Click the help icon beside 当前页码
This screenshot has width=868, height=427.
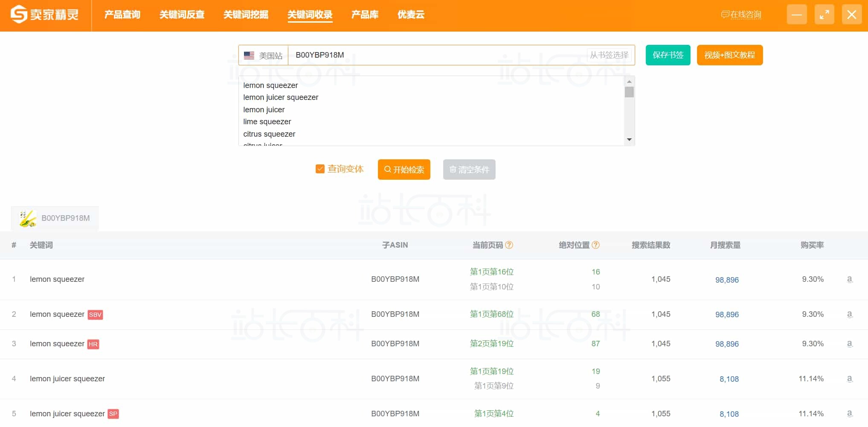point(509,245)
